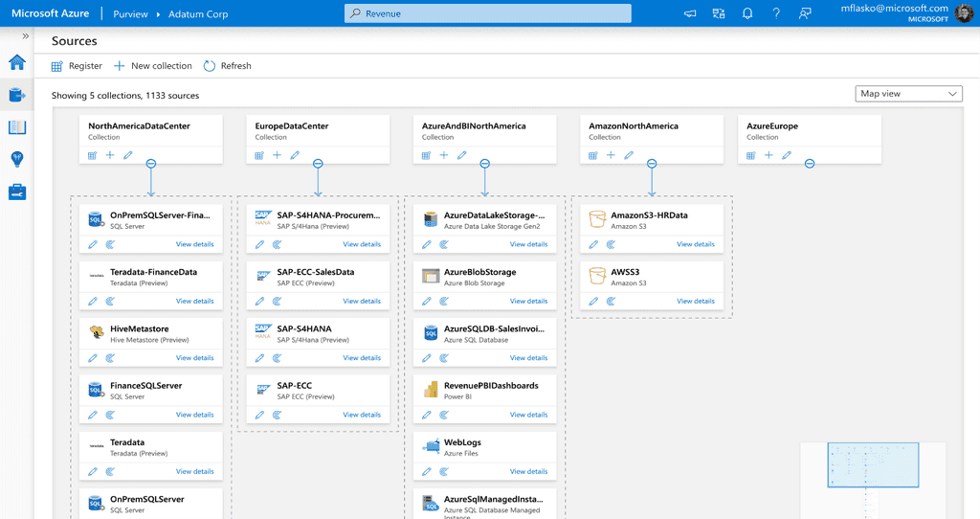View details of RevenuePBIDashboards source
This screenshot has width=980, height=519.
(528, 415)
